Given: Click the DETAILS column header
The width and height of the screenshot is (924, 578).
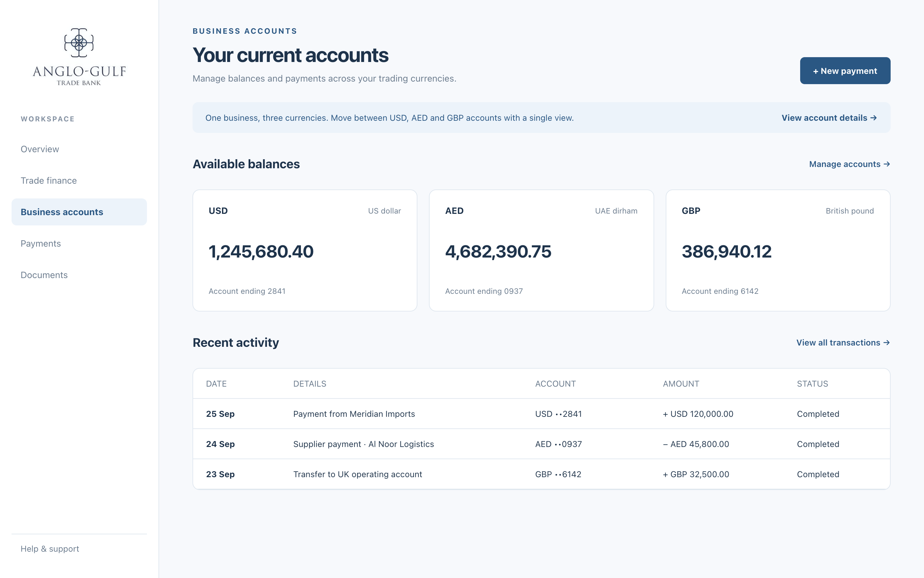Looking at the screenshot, I should (310, 384).
